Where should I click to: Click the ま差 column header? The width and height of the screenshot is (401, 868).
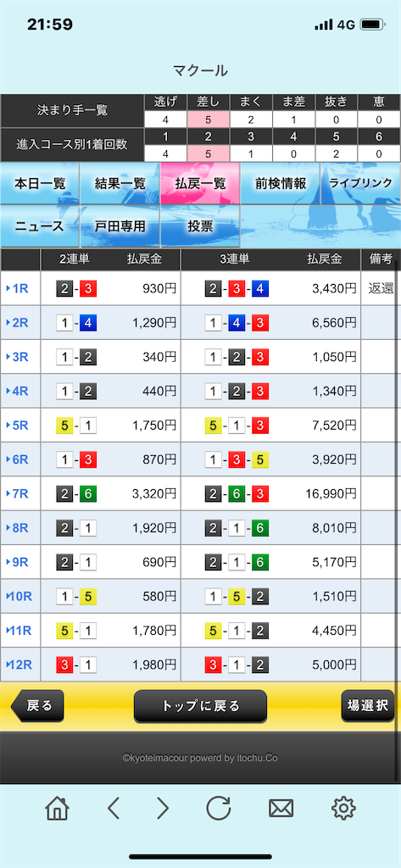pyautogui.click(x=293, y=103)
